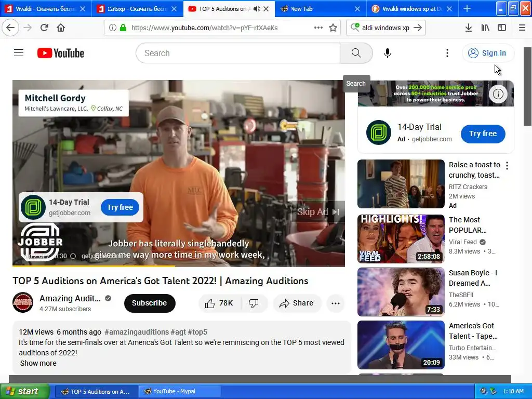532x399 pixels.
Task: Click the page vertical scrollbar
Action: tap(528, 87)
